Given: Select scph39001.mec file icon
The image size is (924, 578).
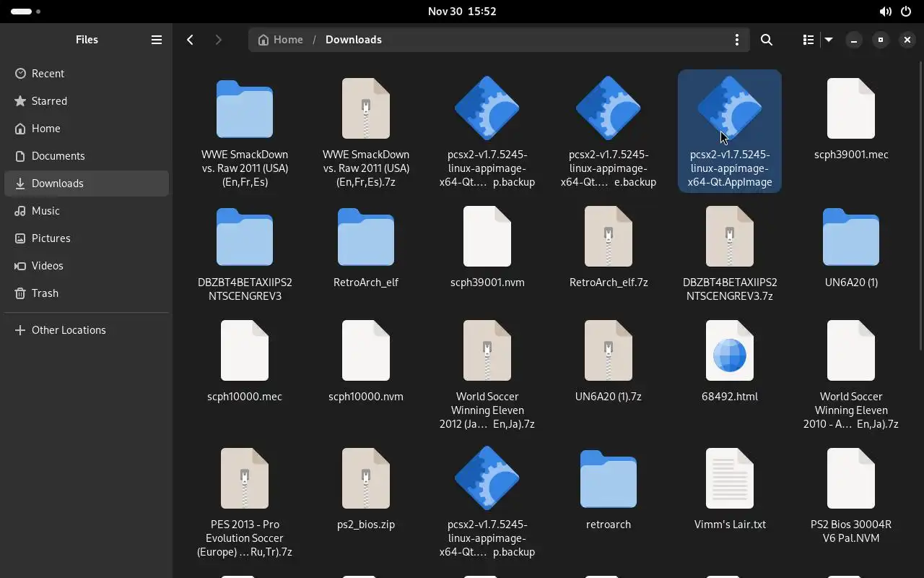Looking at the screenshot, I should coord(851,108).
